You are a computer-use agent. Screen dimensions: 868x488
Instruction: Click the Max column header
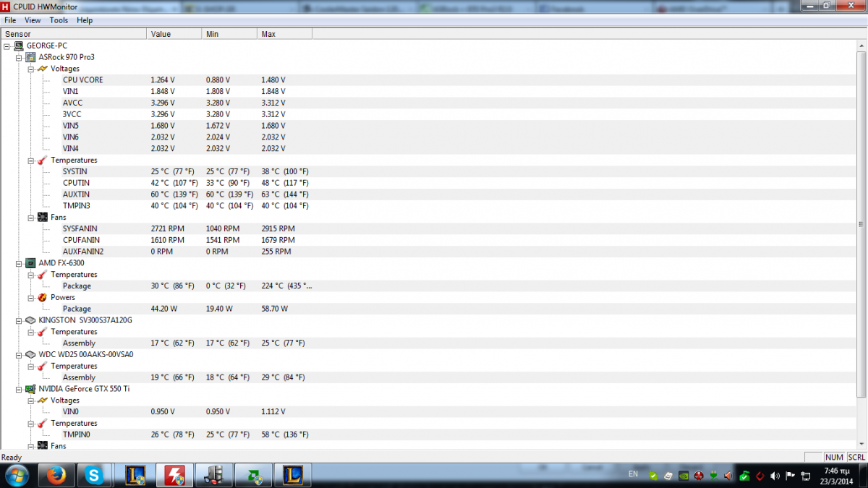point(284,34)
